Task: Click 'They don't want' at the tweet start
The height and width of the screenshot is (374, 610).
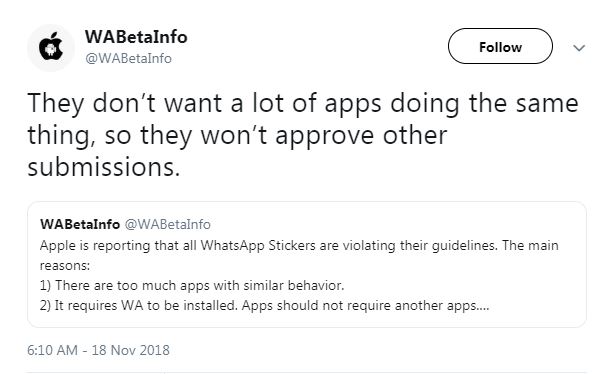Action: click(x=124, y=104)
